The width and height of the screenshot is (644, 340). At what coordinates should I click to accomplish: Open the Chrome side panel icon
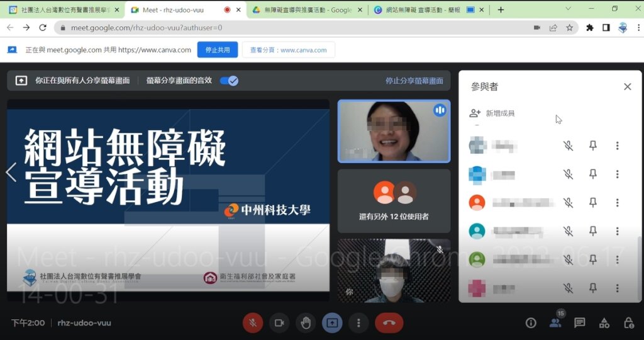[606, 28]
